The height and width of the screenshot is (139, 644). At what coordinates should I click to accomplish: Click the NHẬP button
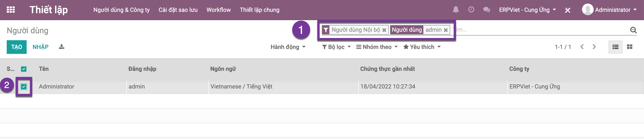point(41,47)
